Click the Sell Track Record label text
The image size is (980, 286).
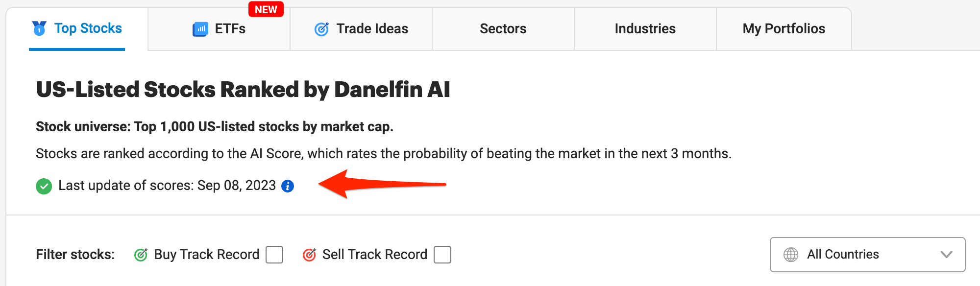point(375,255)
